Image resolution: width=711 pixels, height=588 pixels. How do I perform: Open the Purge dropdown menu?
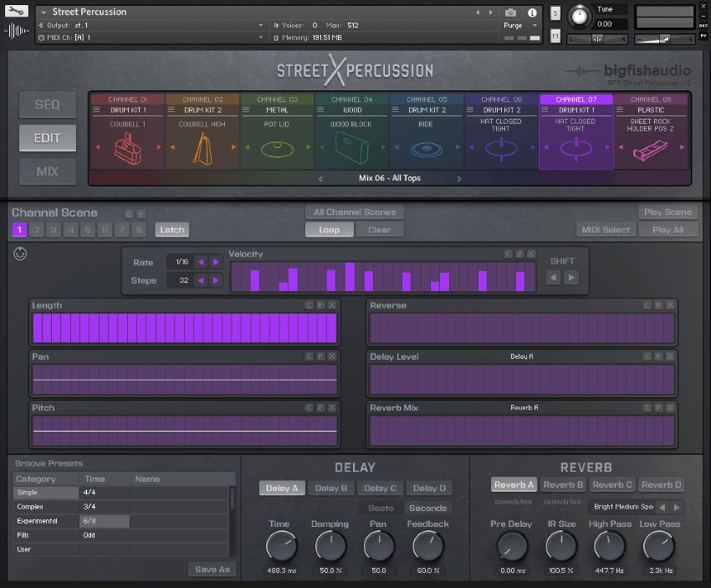tap(517, 26)
